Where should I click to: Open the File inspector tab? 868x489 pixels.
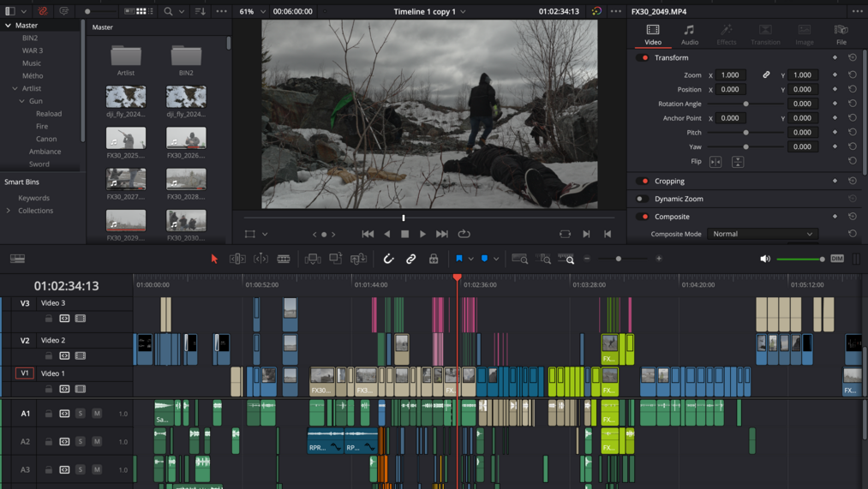click(841, 34)
